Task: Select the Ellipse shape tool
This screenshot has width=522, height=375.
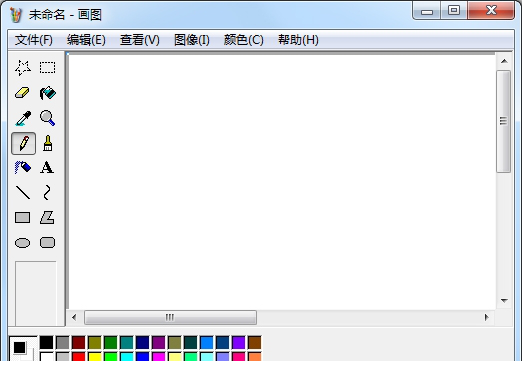Action: pos(23,243)
